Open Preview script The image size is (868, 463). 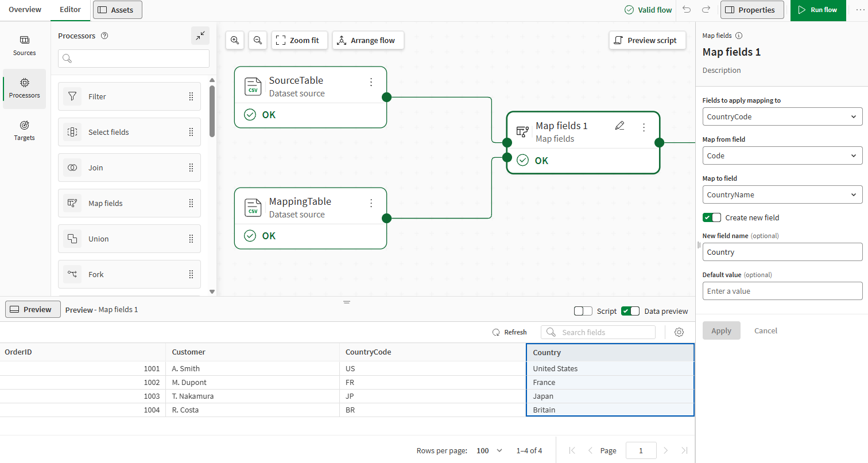647,40
